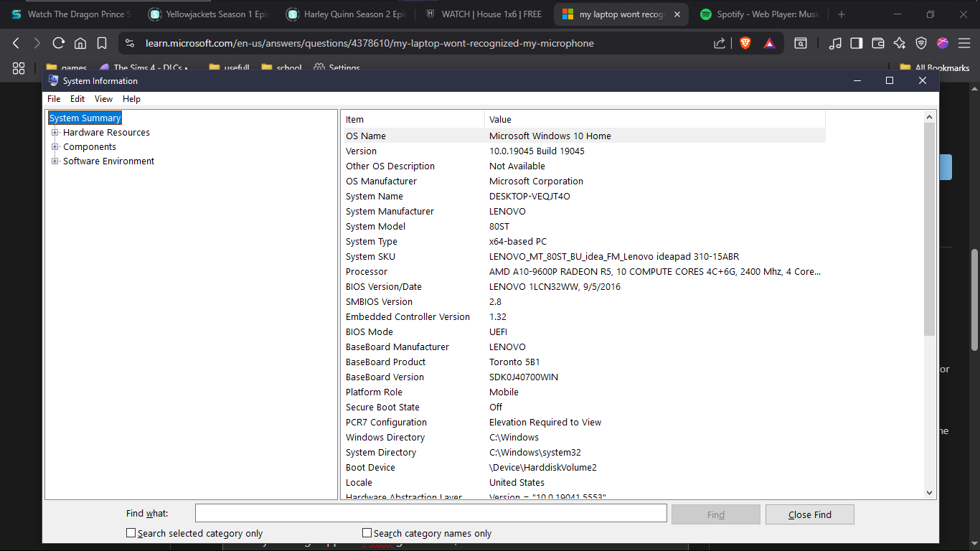Viewport: 980px width, 551px height.
Task: Click the Find what input field
Action: coord(431,514)
